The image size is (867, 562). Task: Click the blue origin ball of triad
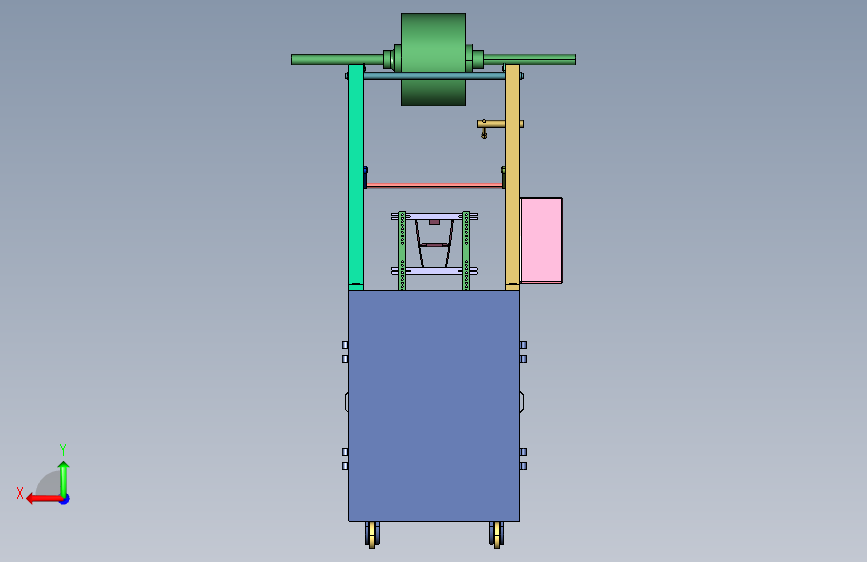pos(65,499)
